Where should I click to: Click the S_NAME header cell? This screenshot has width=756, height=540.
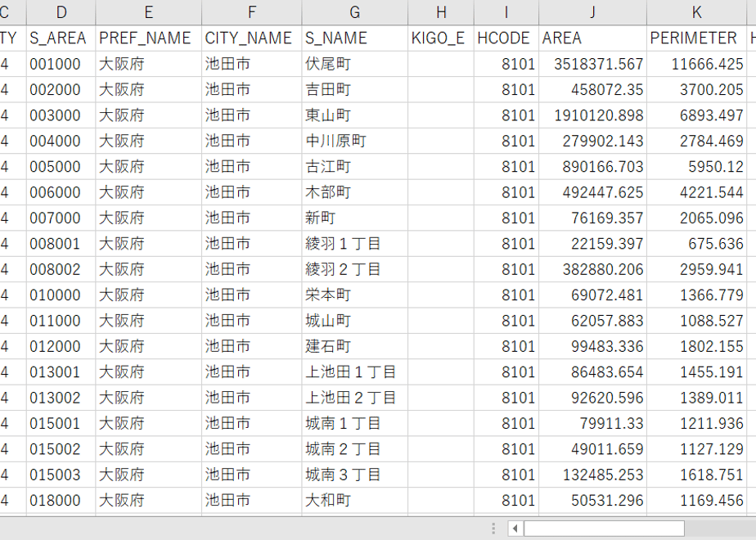click(x=355, y=38)
